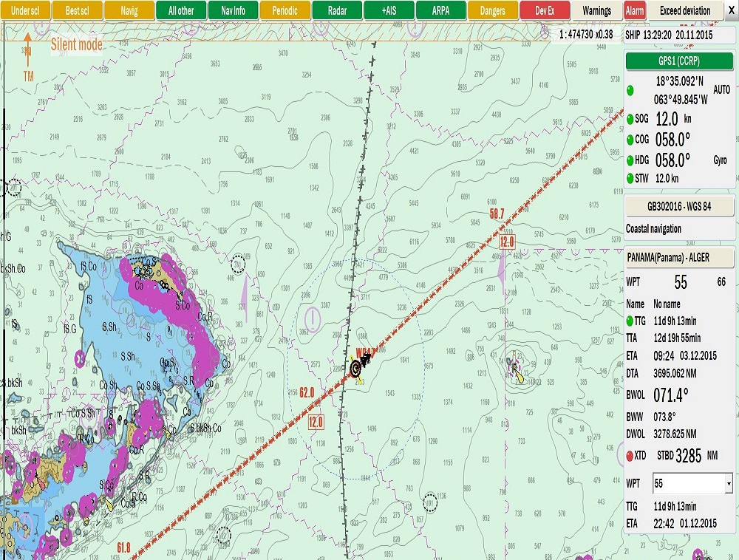Click the green COG status indicator
739x560 pixels.
(630, 140)
